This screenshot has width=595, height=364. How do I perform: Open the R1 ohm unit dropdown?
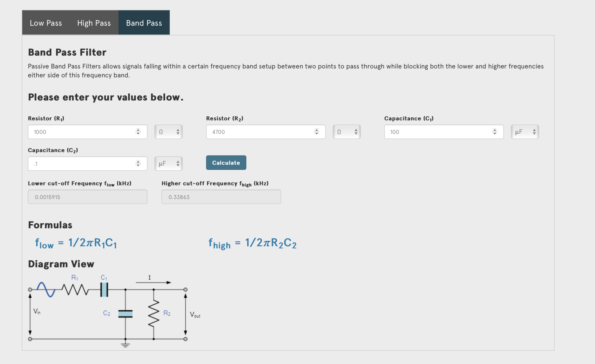coord(169,132)
